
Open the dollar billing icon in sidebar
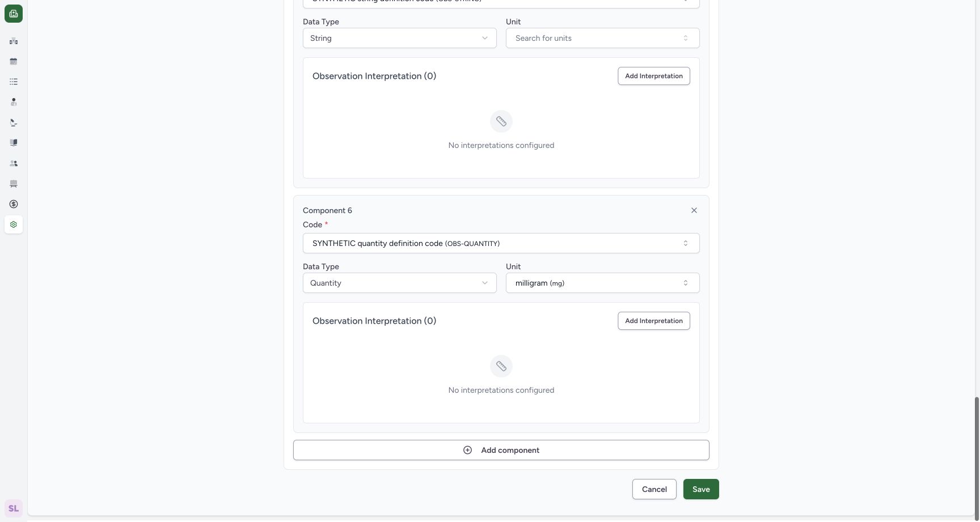(x=14, y=204)
